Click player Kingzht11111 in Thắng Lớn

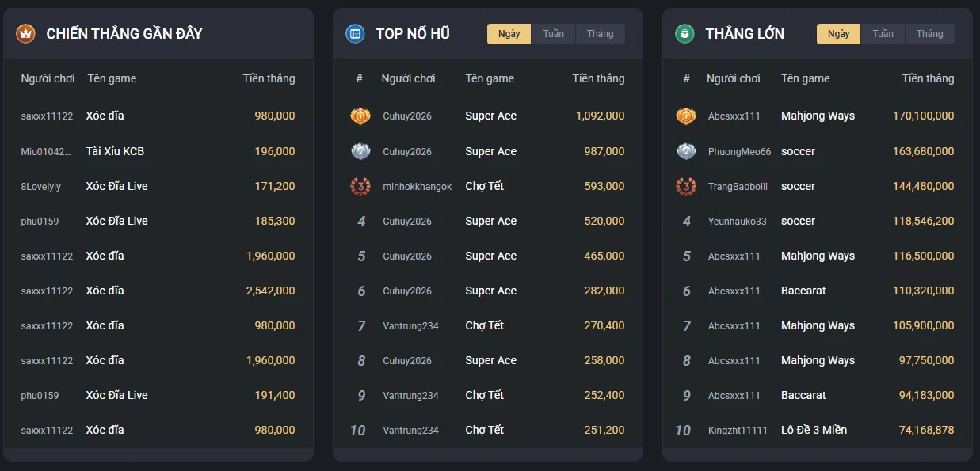point(738,431)
